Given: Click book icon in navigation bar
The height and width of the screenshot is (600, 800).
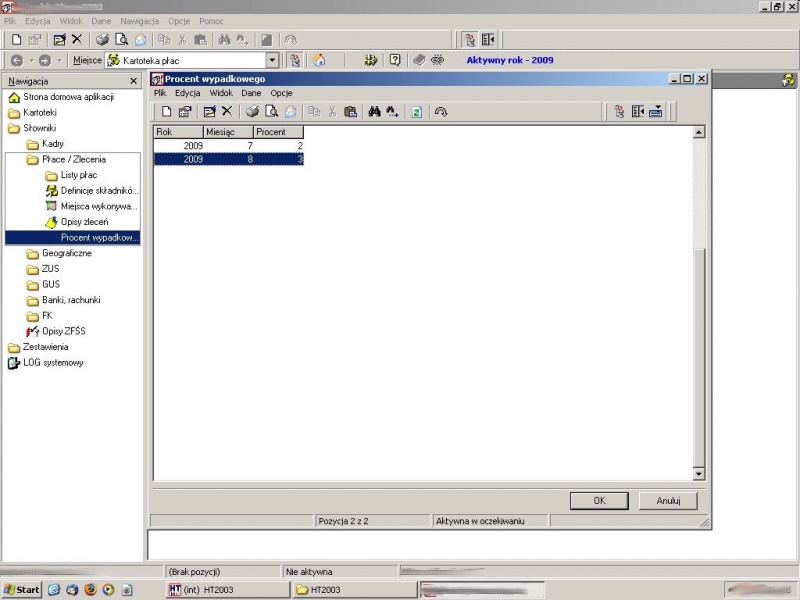Looking at the screenshot, I should [419, 60].
